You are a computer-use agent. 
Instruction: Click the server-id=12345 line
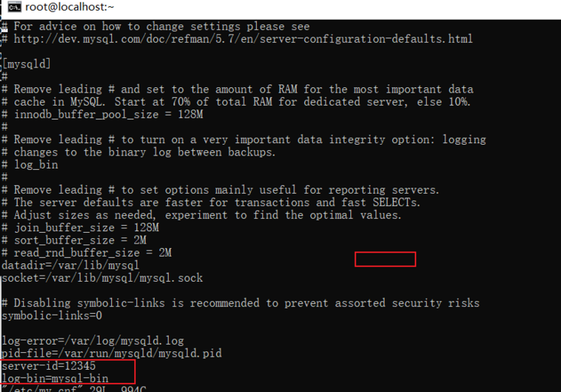tap(49, 366)
